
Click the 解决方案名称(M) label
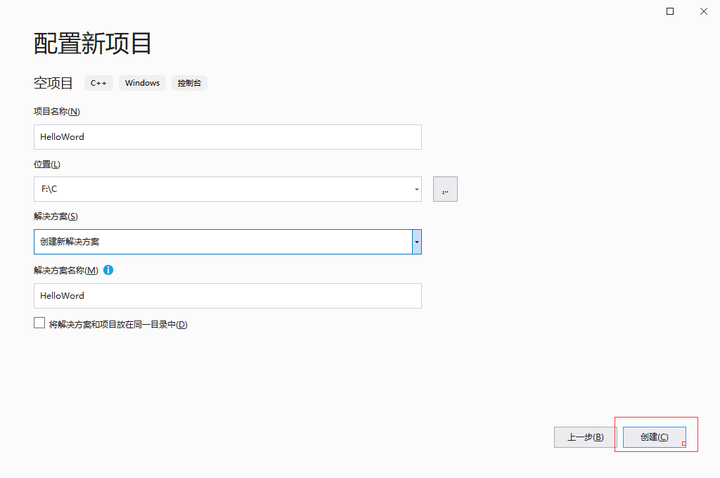(66, 270)
